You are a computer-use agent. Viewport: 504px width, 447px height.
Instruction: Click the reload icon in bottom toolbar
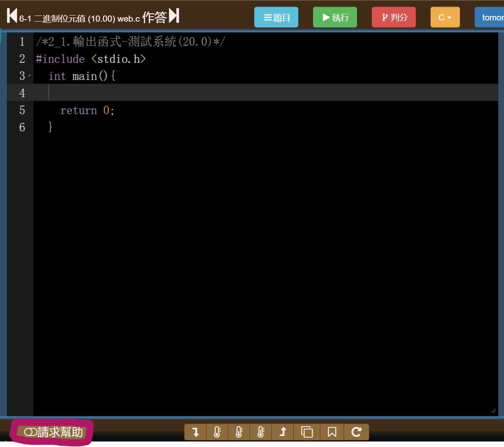pyautogui.click(x=356, y=432)
